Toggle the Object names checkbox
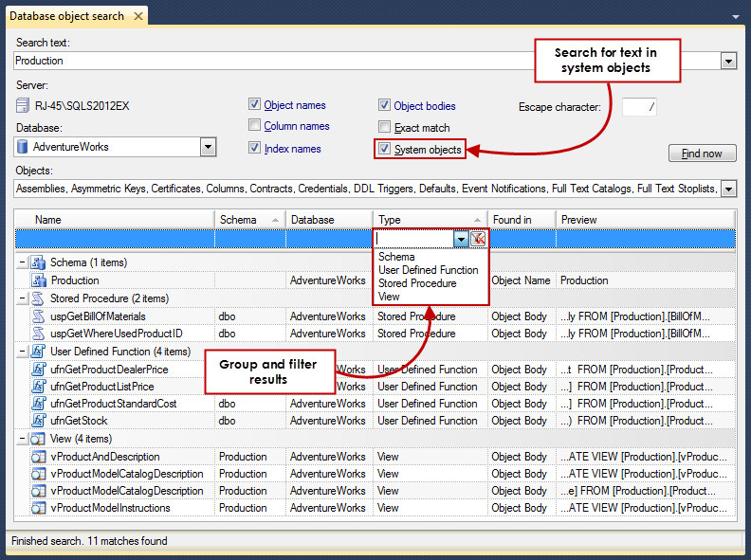 coord(254,104)
